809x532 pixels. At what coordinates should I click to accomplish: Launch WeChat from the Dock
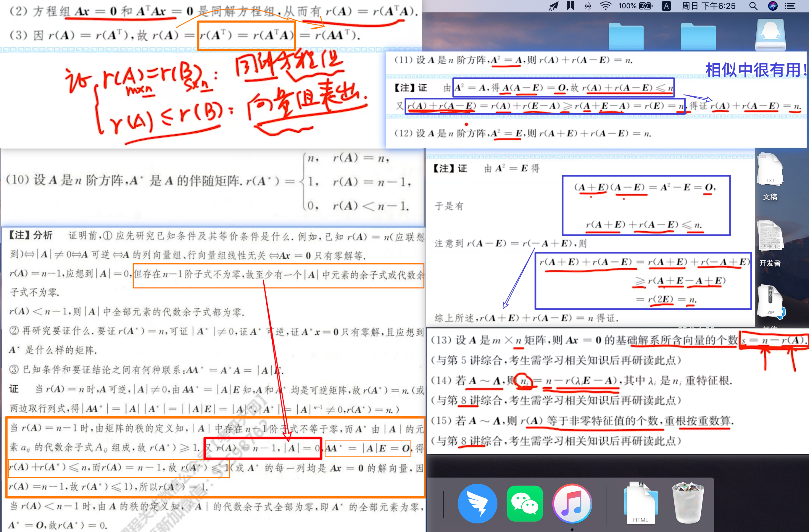point(525,503)
